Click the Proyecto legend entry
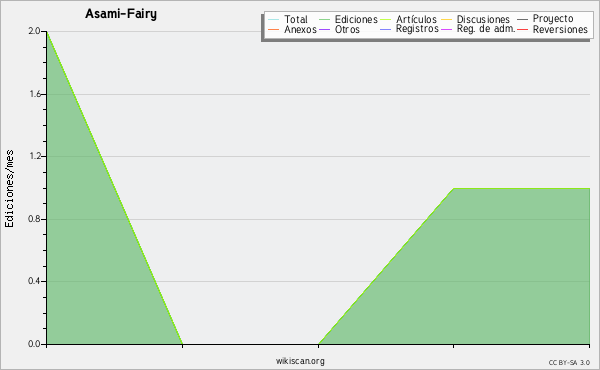The width and height of the screenshot is (600, 370). (545, 18)
